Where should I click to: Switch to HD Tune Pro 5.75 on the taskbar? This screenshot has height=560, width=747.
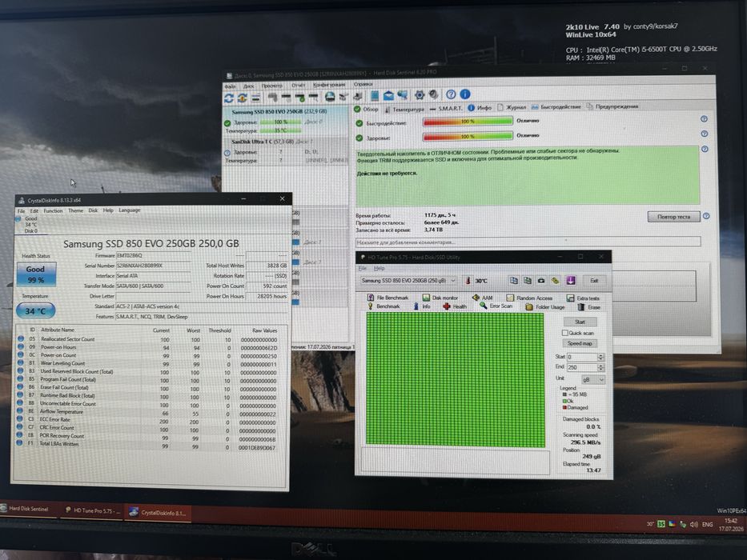[x=91, y=511]
